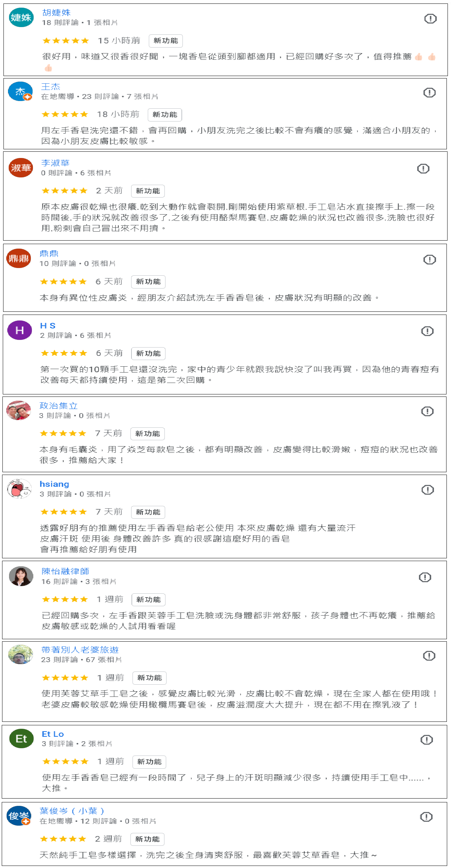Viewport: 451px width, 868px height.
Task: Visit the hsiang profile link
Action: click(54, 484)
